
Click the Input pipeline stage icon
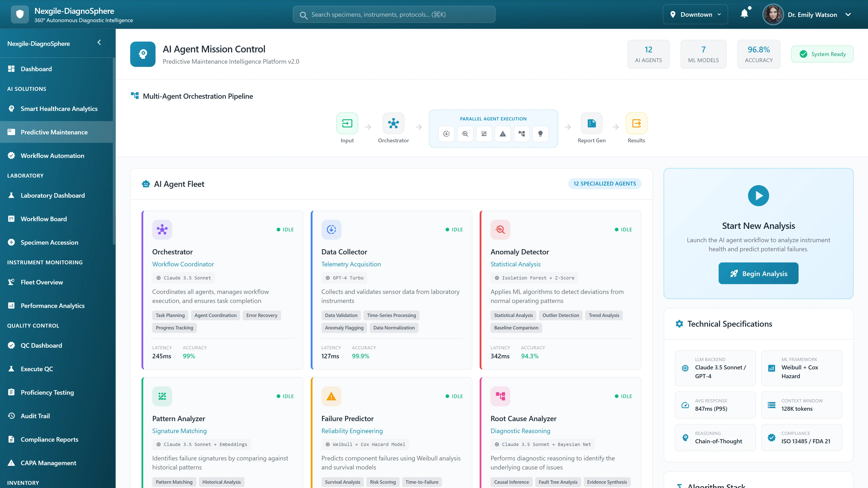(347, 123)
